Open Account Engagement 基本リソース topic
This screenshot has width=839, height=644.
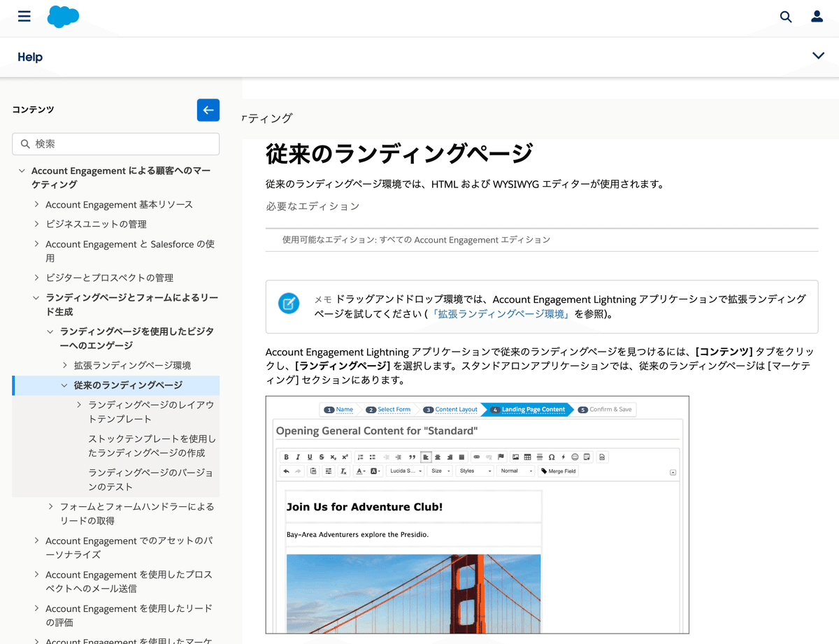coord(119,204)
